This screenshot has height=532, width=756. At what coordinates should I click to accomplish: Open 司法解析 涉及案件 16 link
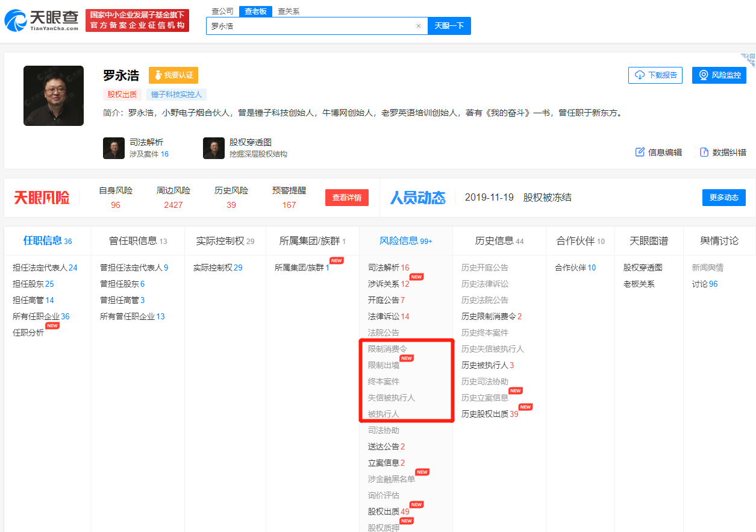[x=149, y=154]
